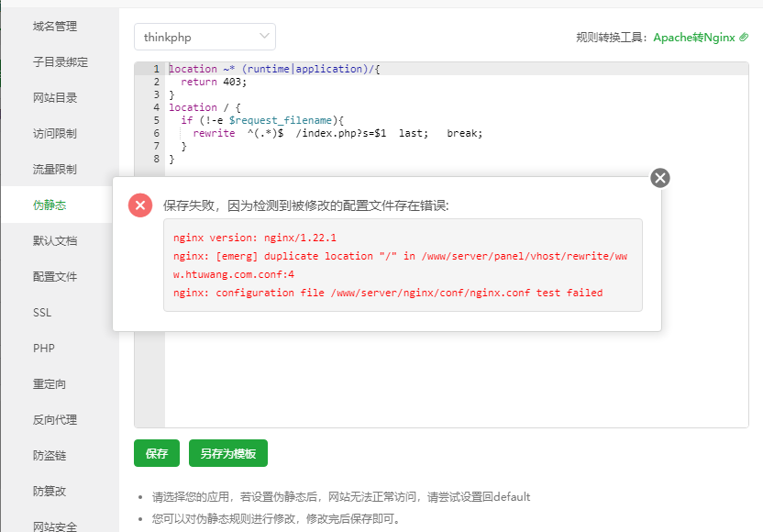Click code line 1 with location ~* (runtime|application)
Image resolution: width=763 pixels, height=532 pixels.
coord(274,69)
